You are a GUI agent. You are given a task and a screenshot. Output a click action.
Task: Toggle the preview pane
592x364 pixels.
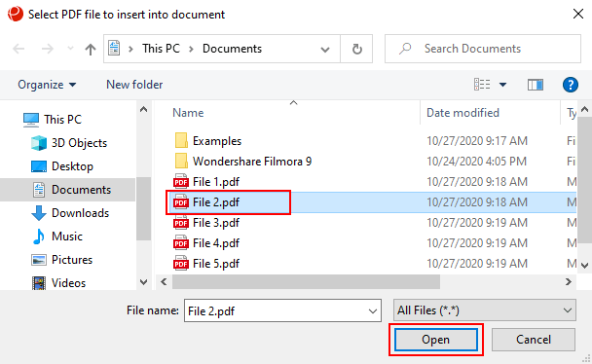point(536,85)
